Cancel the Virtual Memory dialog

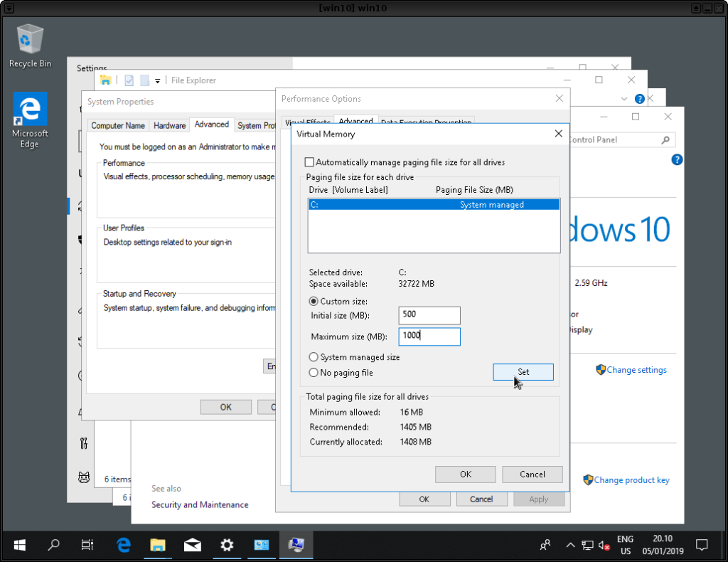click(532, 474)
